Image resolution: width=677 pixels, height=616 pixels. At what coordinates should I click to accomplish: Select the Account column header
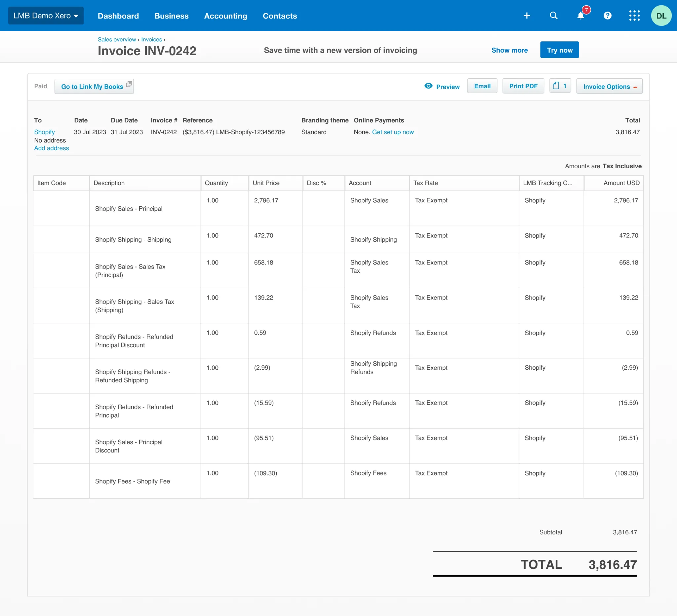coord(377,183)
